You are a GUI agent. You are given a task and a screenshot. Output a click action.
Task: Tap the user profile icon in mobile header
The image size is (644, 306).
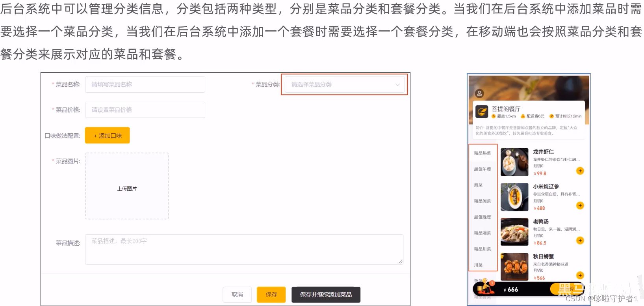tap(479, 93)
